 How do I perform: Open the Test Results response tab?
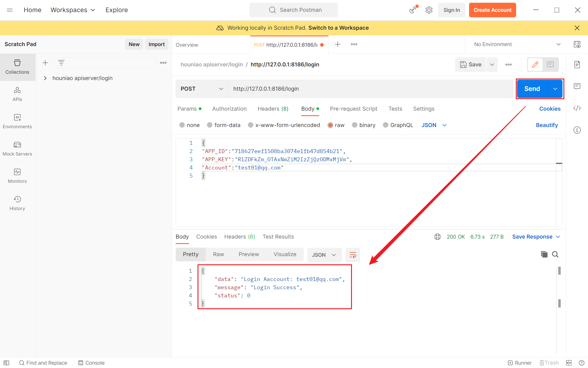278,237
